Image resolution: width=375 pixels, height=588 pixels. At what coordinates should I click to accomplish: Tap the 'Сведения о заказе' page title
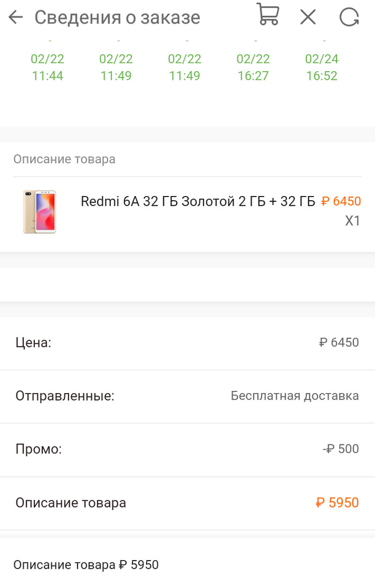coord(117,17)
